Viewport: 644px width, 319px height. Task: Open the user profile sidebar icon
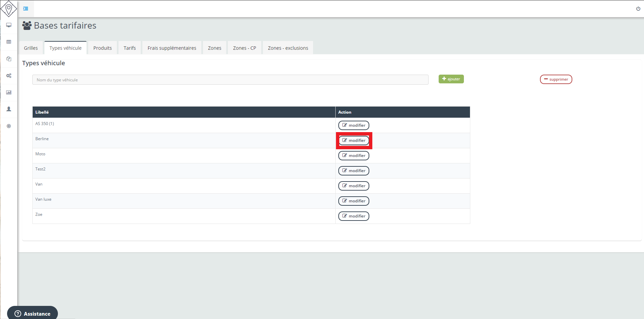9,109
